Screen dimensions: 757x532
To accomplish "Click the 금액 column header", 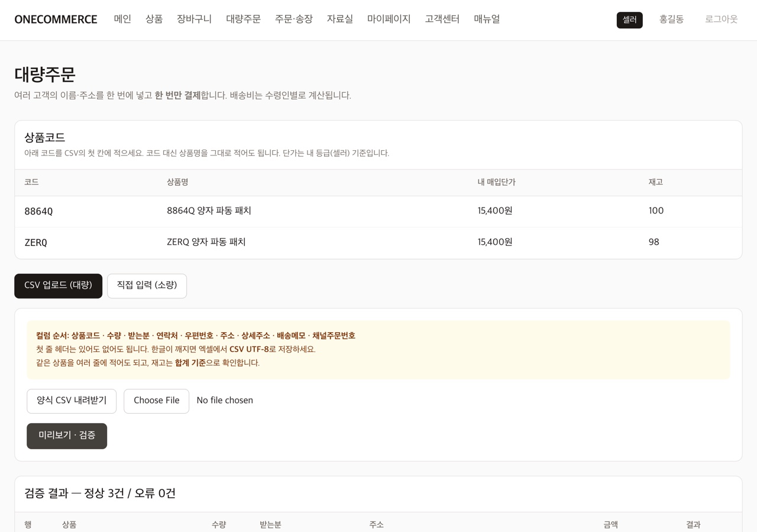I will tap(610, 525).
